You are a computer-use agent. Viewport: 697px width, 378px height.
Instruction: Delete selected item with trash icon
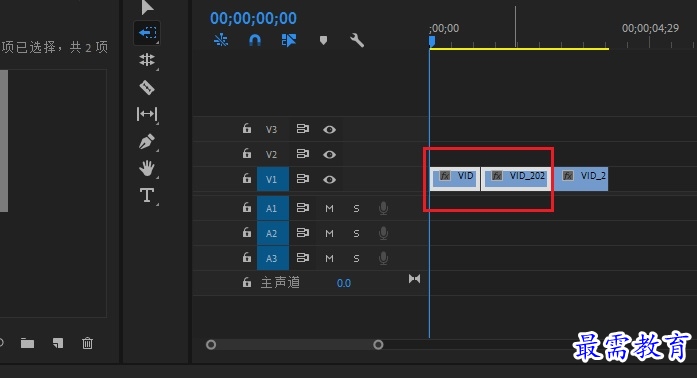[88, 343]
